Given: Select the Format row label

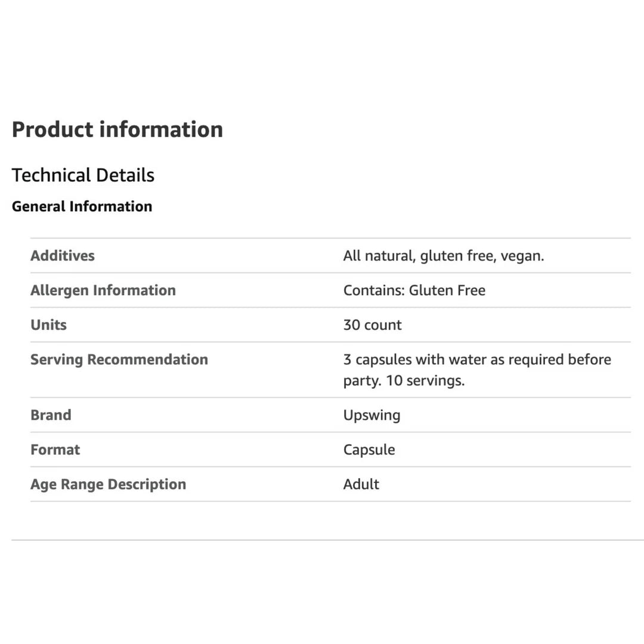Looking at the screenshot, I should pyautogui.click(x=55, y=450).
